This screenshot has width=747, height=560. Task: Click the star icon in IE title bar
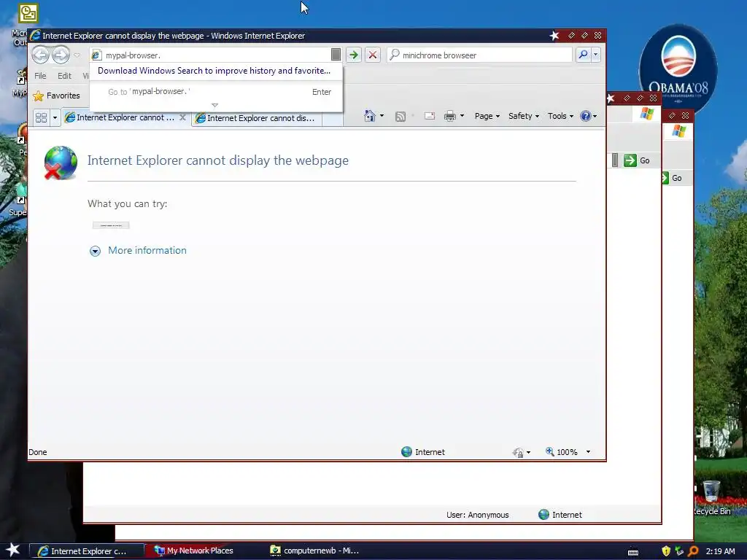tap(554, 36)
